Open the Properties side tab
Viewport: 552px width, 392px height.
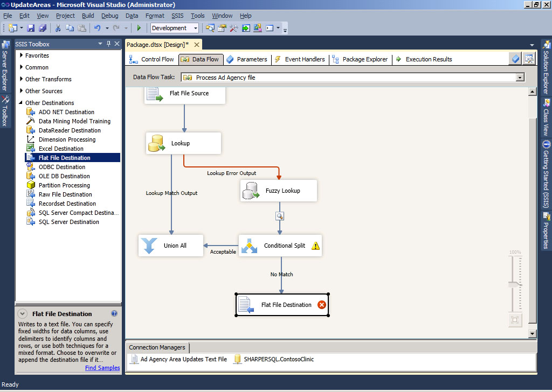546,231
